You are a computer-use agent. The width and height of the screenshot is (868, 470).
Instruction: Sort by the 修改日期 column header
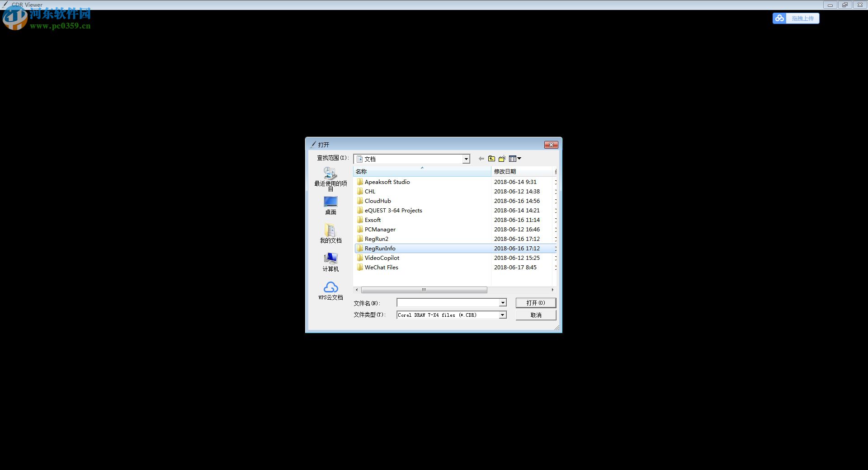pyautogui.click(x=504, y=171)
